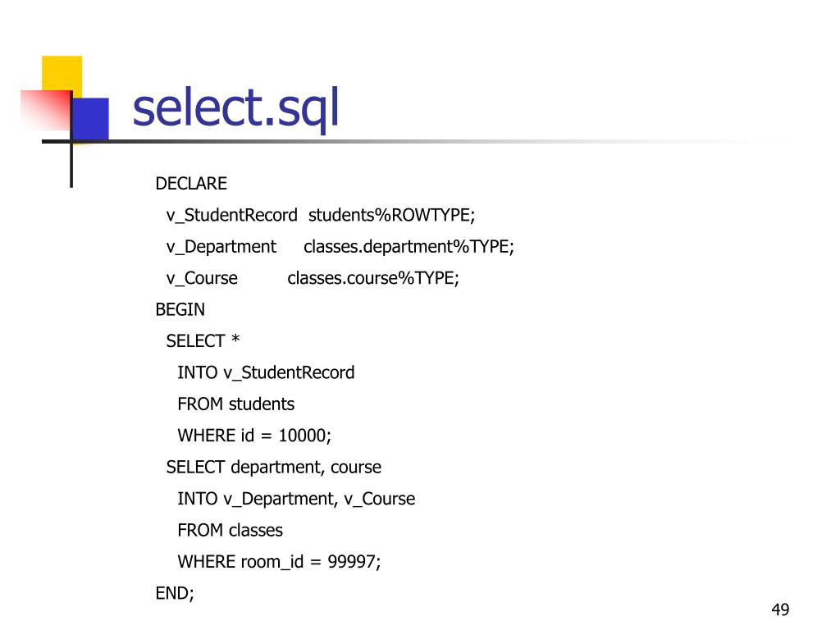Click the slide number 49
This screenshot has height=630, width=840.
[781, 609]
